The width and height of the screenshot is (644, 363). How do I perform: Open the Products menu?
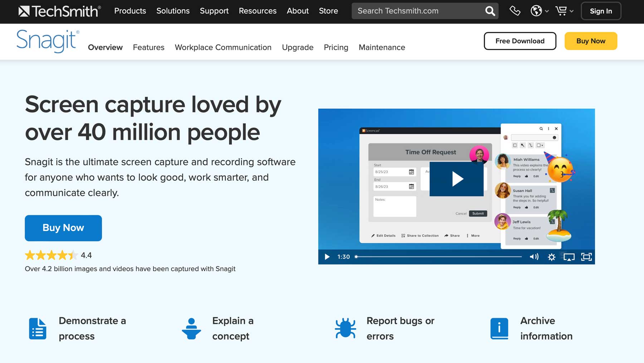point(130,11)
